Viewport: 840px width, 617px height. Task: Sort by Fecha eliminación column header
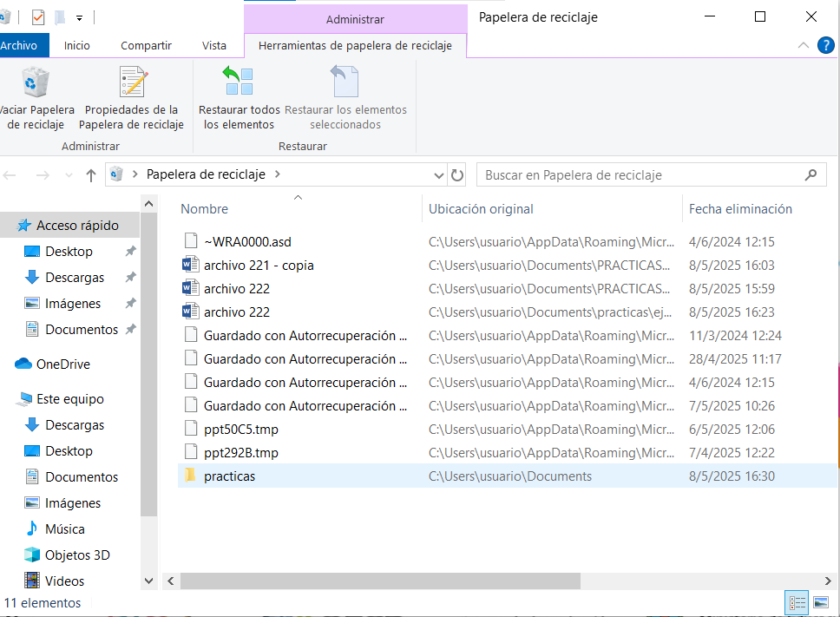pyautogui.click(x=739, y=209)
